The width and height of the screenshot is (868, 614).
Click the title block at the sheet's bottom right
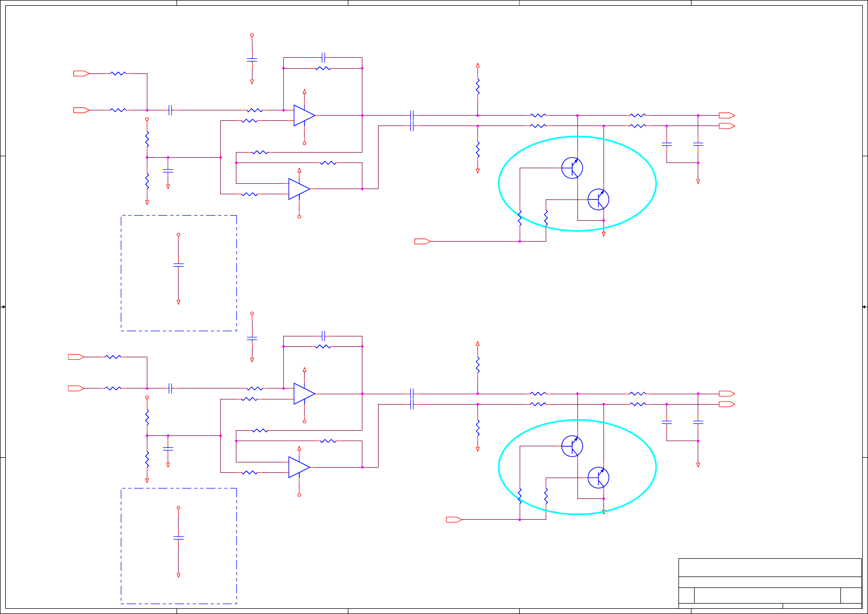tap(770, 583)
